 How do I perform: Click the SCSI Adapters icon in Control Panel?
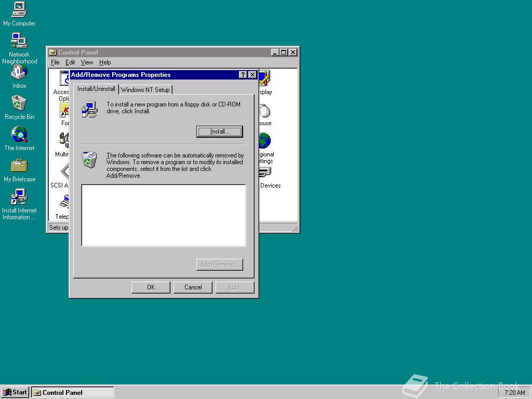pyautogui.click(x=64, y=171)
